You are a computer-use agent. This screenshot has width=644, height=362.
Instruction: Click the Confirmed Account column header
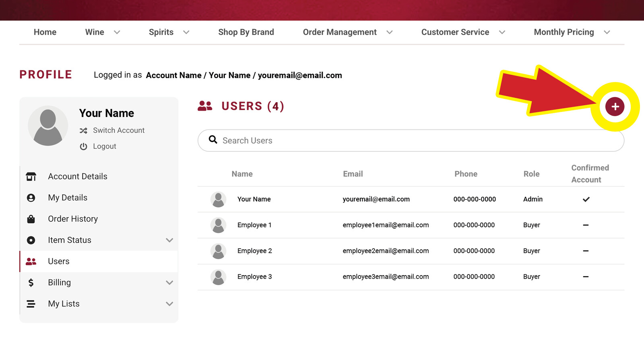pyautogui.click(x=590, y=174)
